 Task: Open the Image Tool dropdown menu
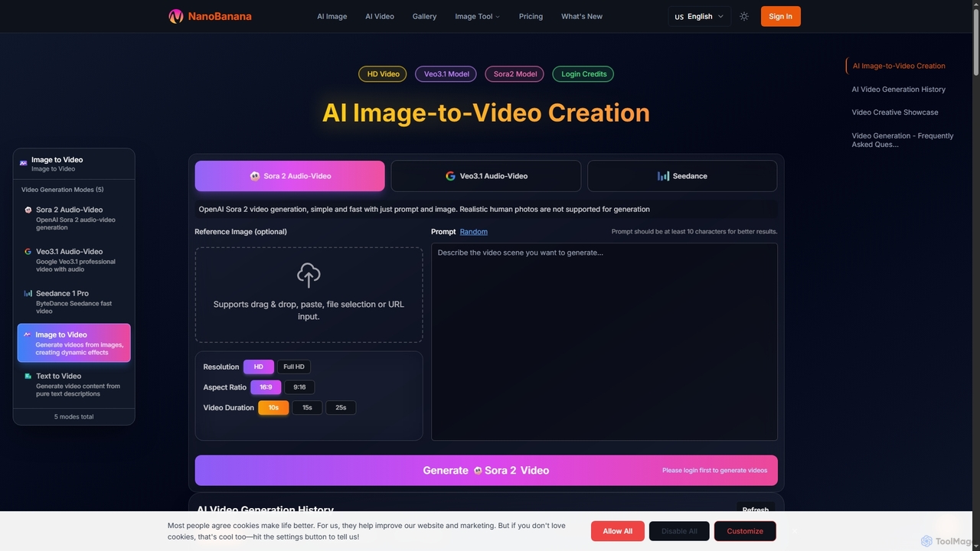click(x=477, y=16)
